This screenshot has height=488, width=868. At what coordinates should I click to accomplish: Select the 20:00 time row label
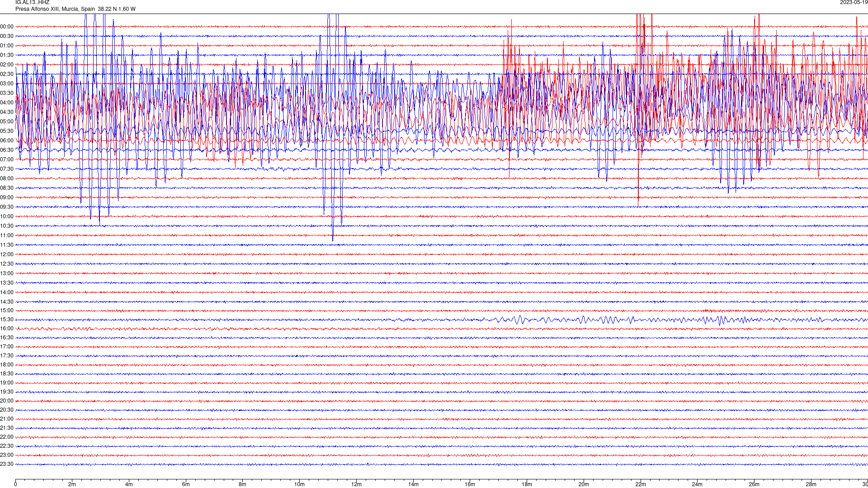[7, 401]
